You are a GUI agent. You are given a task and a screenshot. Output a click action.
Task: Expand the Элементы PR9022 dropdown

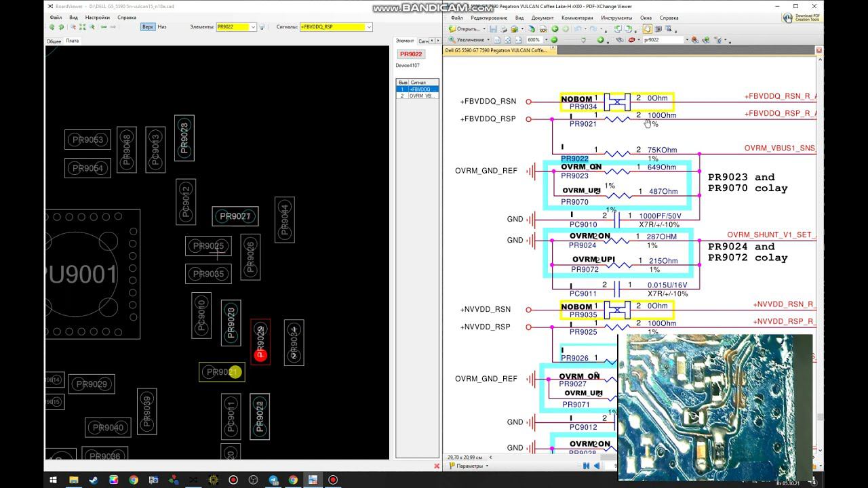click(253, 27)
